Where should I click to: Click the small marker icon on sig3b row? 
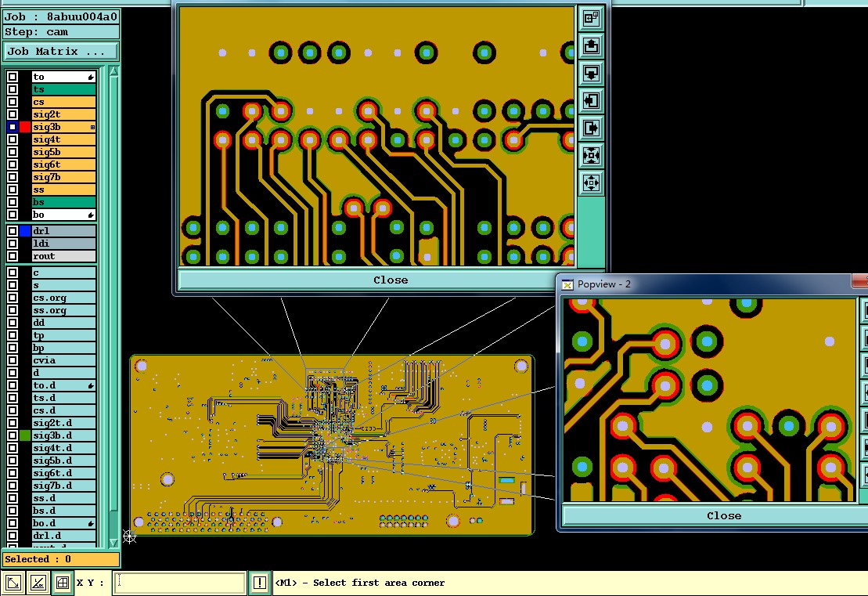pos(92,128)
